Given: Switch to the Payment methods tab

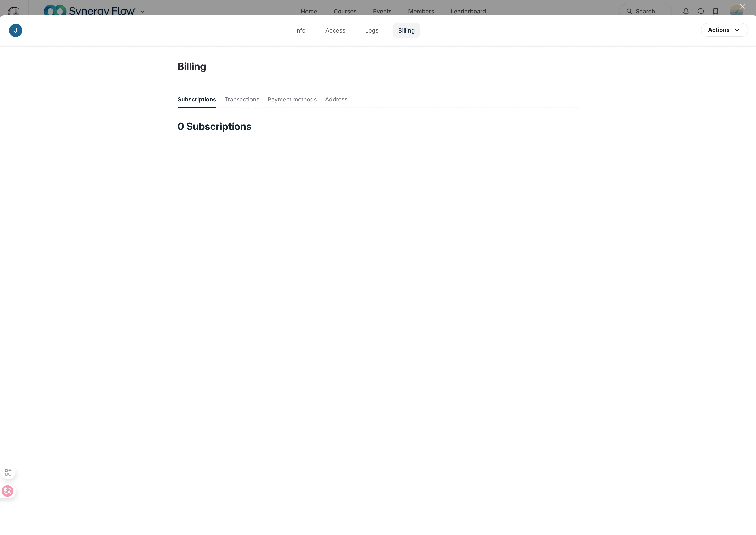Looking at the screenshot, I should [292, 99].
